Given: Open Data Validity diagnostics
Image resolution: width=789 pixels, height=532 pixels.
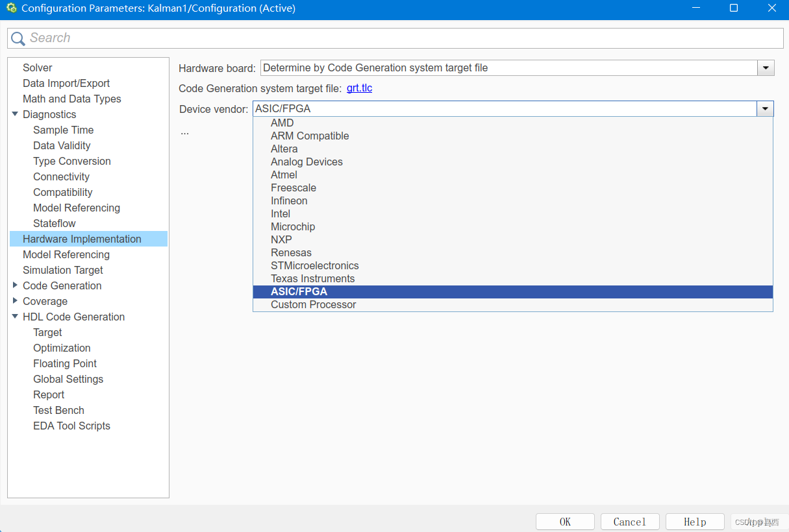Looking at the screenshot, I should coord(62,146).
